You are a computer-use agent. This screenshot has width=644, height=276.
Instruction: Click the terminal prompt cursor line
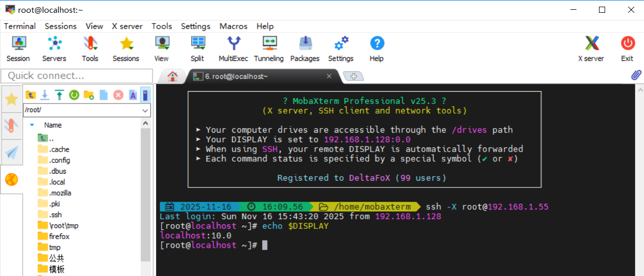point(214,245)
